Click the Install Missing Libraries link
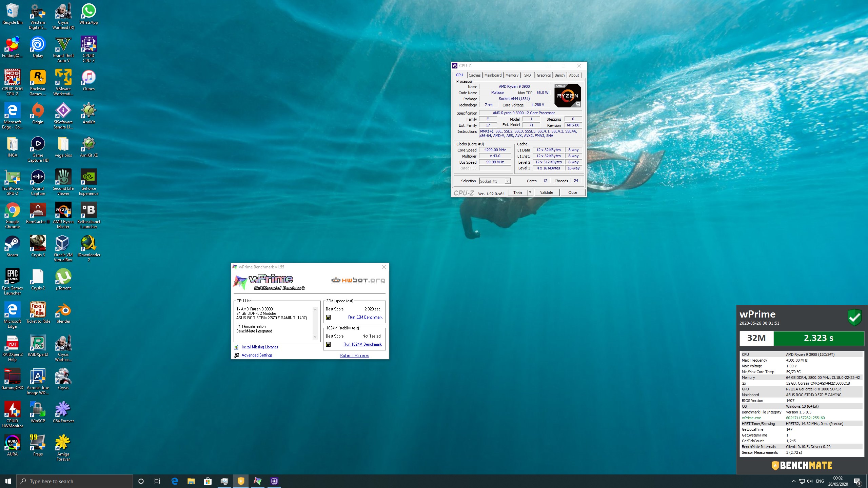The image size is (868, 488). click(x=260, y=347)
